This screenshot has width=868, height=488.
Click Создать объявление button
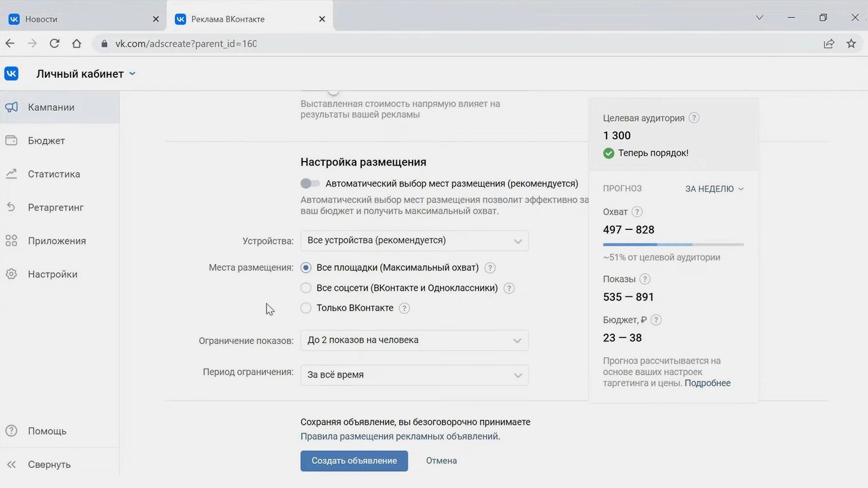pyautogui.click(x=354, y=461)
